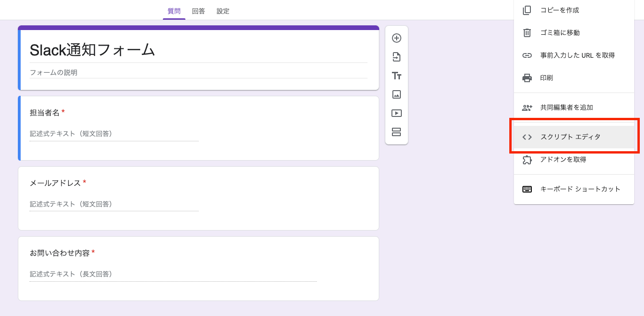Screen dimensions: 644x316
Task: Click the フォームの説明 description field
Action: (x=199, y=73)
